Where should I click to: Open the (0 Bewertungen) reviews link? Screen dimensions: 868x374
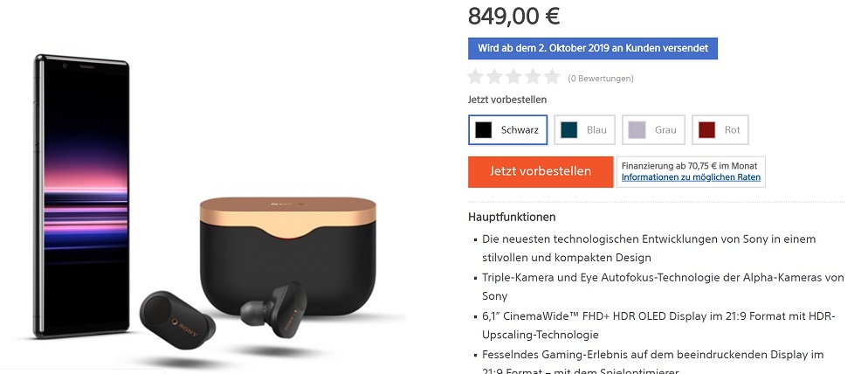pos(601,79)
